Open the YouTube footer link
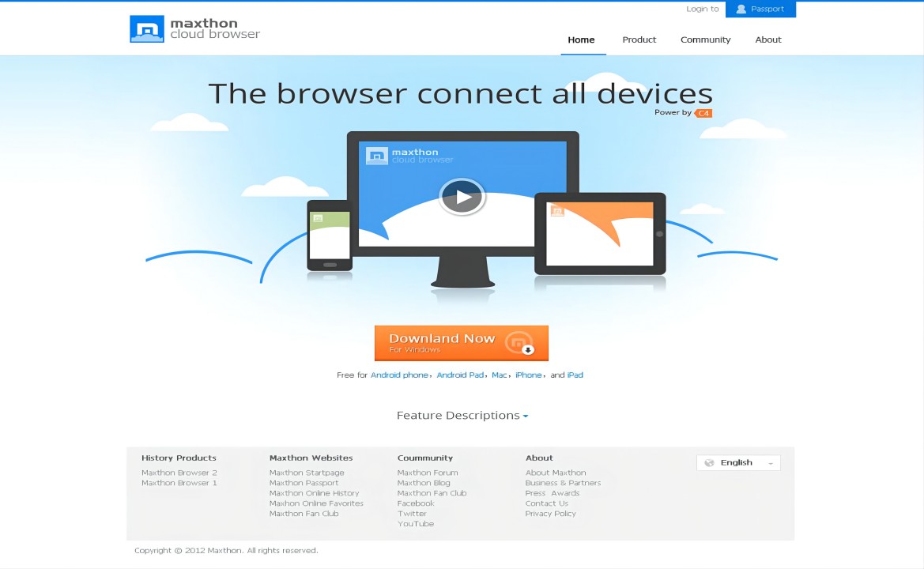 pyautogui.click(x=416, y=524)
